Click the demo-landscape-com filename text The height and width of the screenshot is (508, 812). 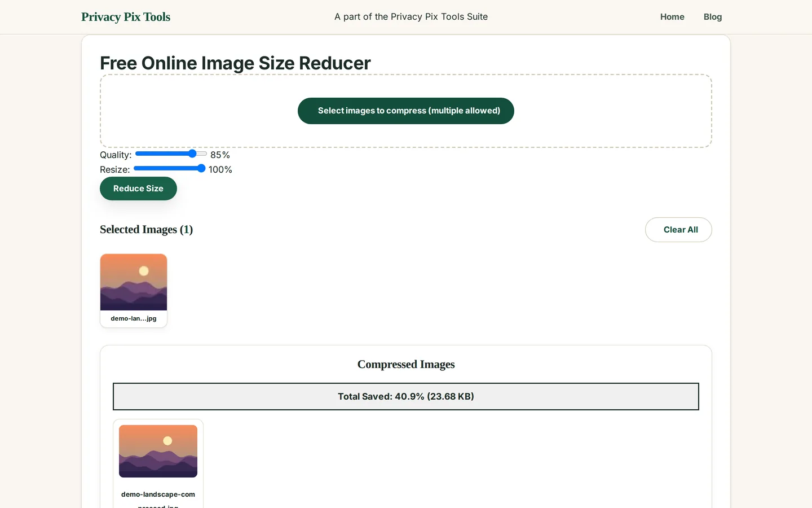158,494
